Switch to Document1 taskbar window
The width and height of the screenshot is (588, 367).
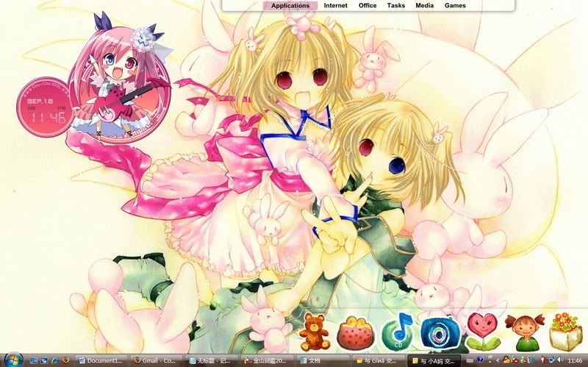103,361
